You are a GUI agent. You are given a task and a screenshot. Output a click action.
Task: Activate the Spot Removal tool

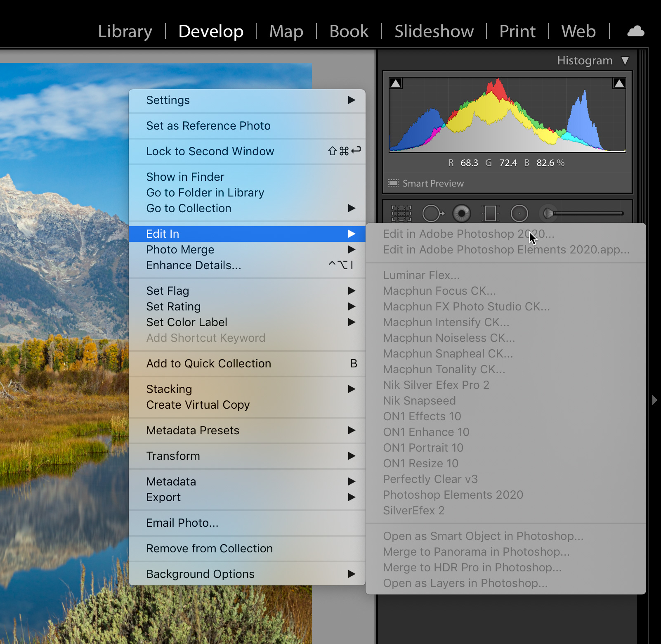432,213
